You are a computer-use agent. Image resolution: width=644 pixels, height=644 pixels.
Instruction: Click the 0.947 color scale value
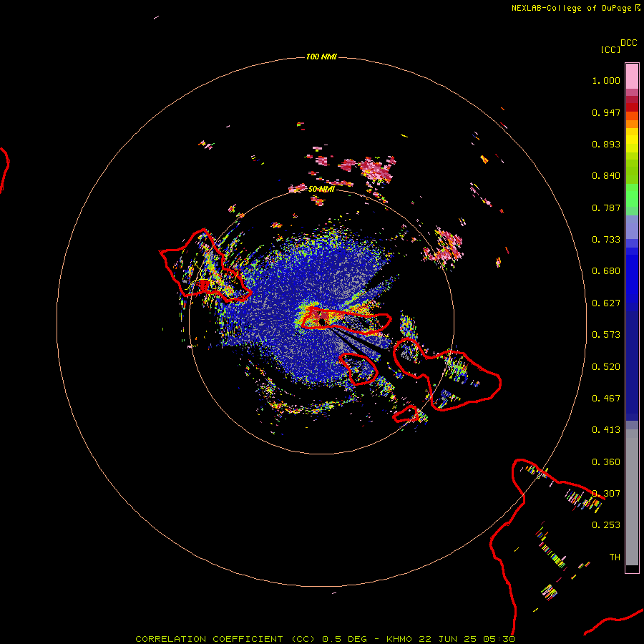[x=606, y=112]
